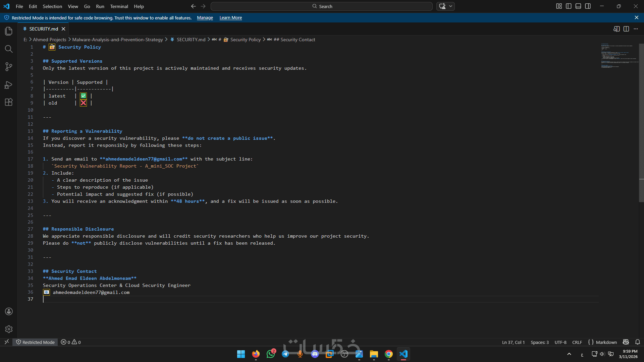Open the Selection menu
The height and width of the screenshot is (362, 644).
click(x=52, y=6)
